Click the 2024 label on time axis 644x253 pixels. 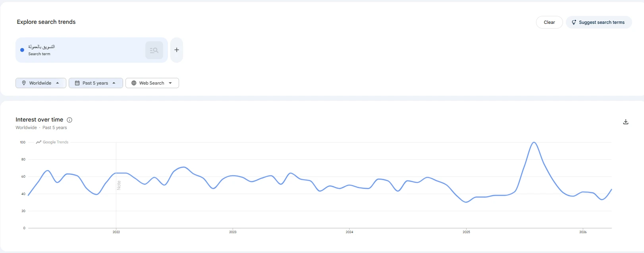pos(349,232)
